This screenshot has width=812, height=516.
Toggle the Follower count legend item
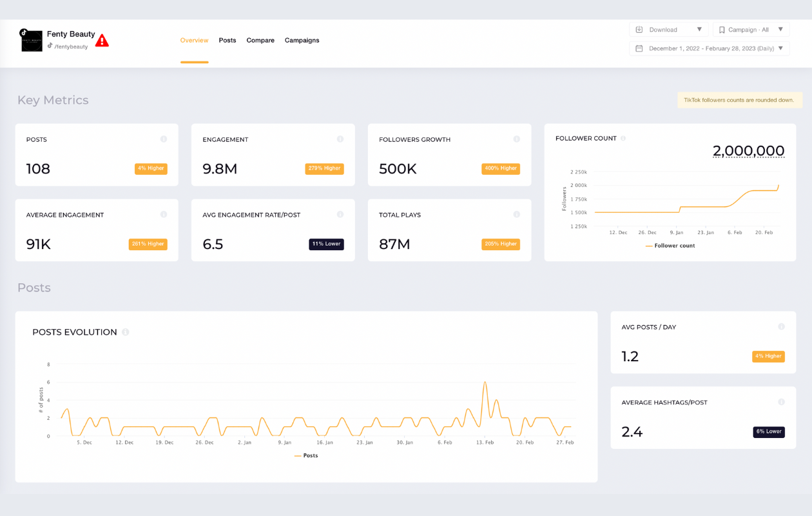coord(670,246)
